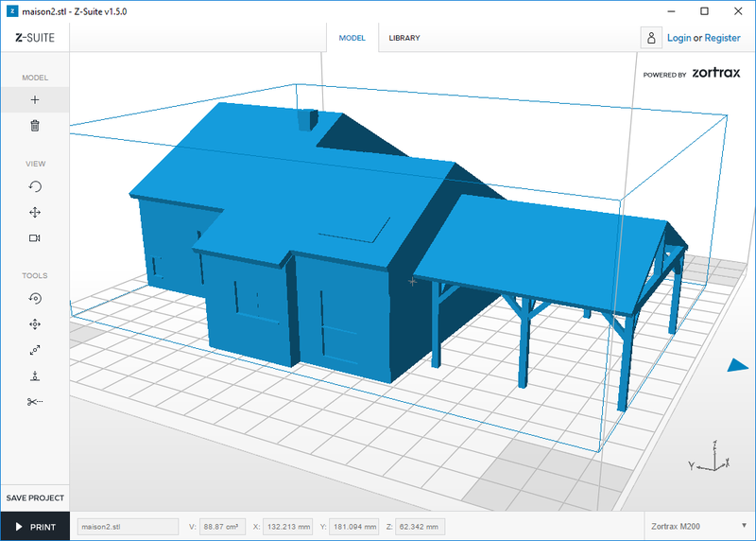The width and height of the screenshot is (756, 541).
Task: Switch to the LIBRARY tab
Action: (404, 38)
